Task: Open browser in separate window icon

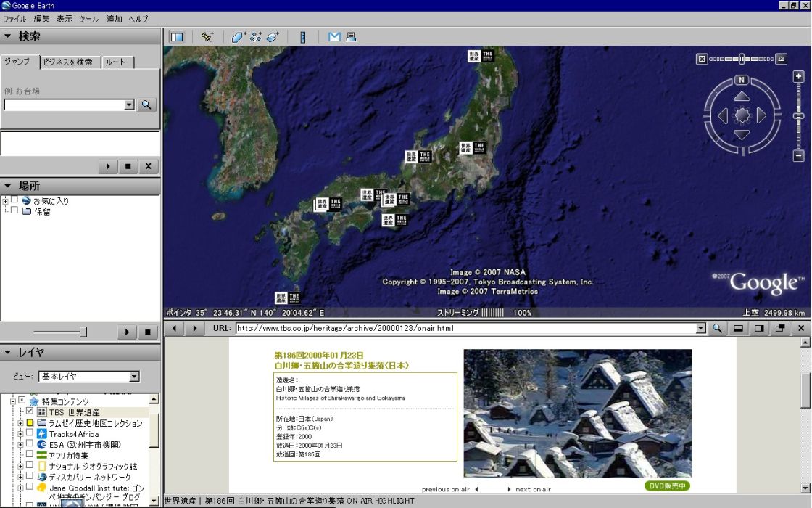Action: point(780,328)
